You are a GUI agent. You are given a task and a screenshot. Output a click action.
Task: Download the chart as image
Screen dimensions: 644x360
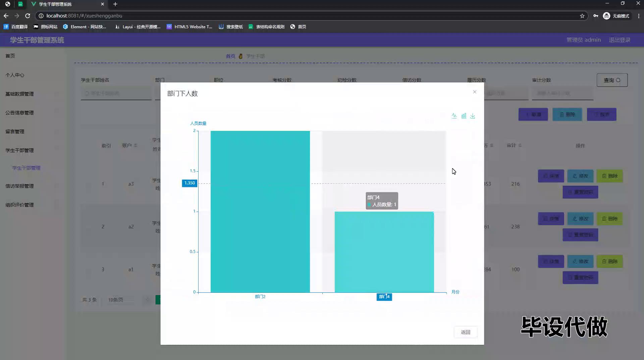click(473, 116)
